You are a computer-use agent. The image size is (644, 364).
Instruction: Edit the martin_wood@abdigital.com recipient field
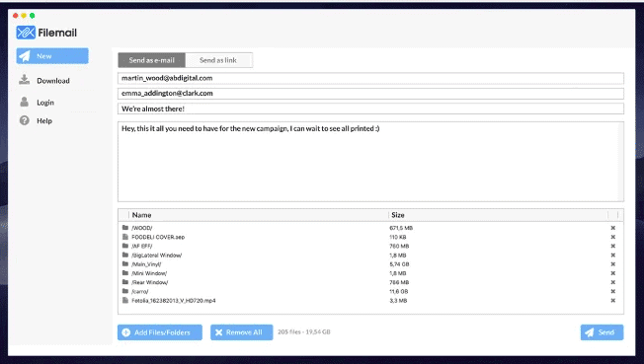pyautogui.click(x=370, y=78)
